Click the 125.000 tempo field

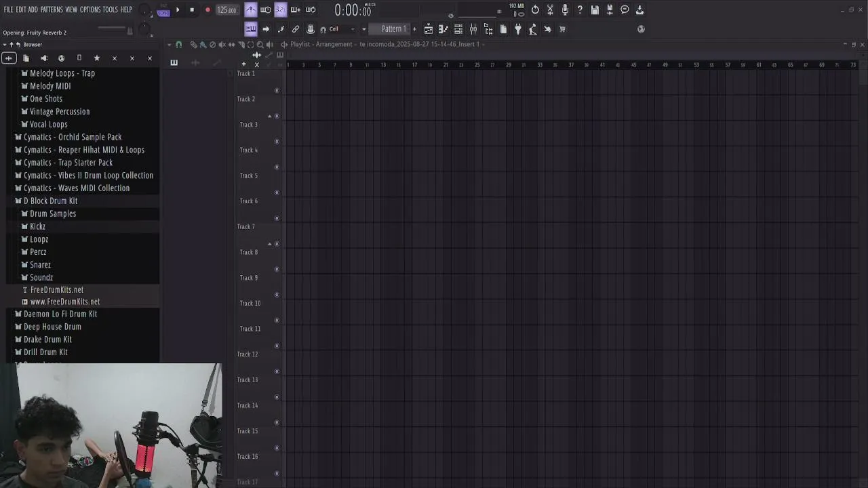point(226,10)
